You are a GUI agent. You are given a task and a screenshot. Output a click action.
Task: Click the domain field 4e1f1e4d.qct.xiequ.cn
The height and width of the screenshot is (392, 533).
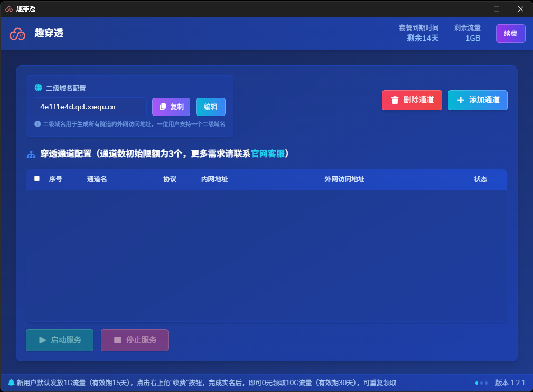[x=90, y=107]
